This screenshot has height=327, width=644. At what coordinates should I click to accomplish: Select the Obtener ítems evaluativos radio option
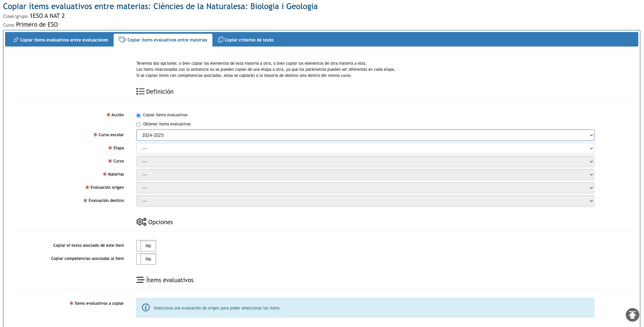coord(138,124)
